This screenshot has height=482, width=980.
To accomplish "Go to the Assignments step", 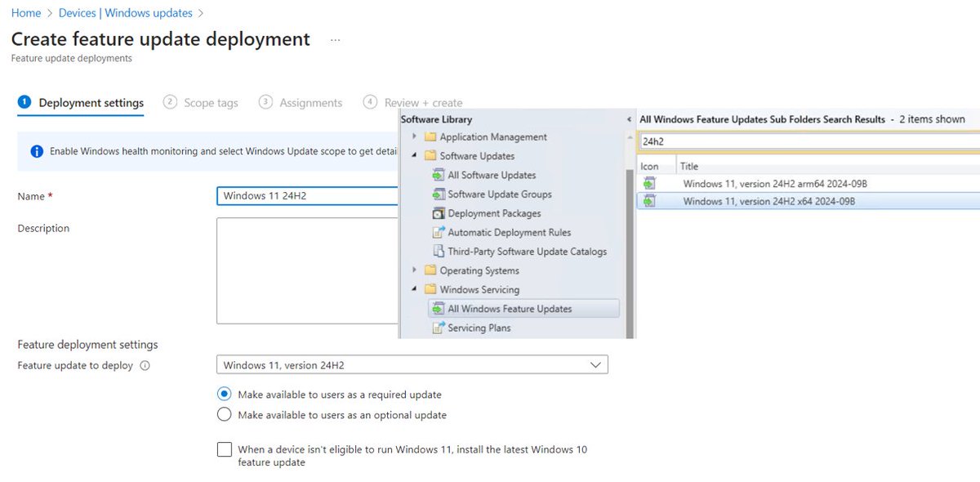I will (301, 103).
